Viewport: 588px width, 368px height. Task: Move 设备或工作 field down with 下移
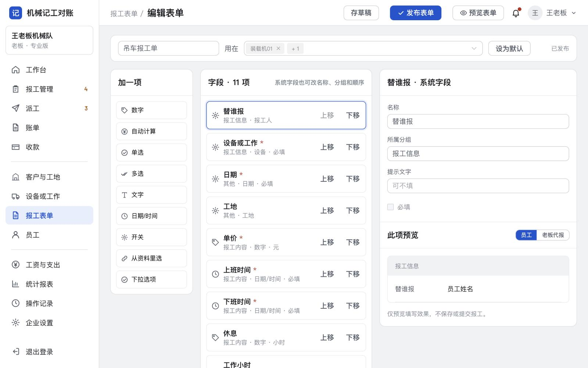[353, 147]
